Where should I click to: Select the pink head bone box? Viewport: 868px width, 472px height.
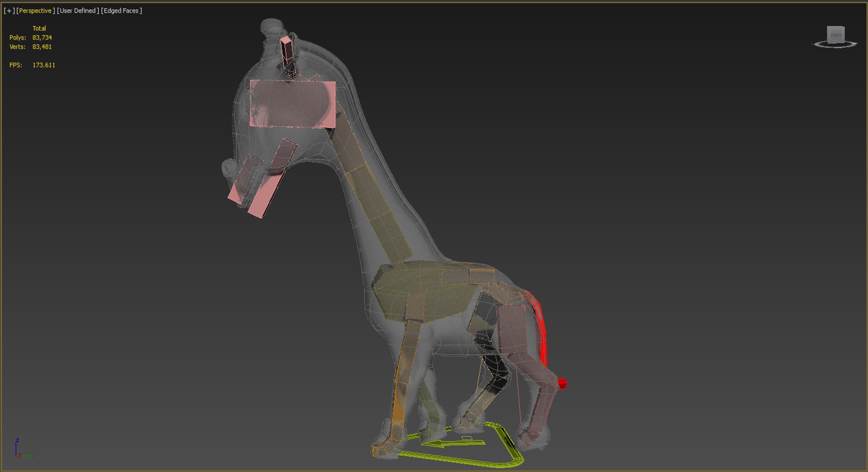[293, 104]
